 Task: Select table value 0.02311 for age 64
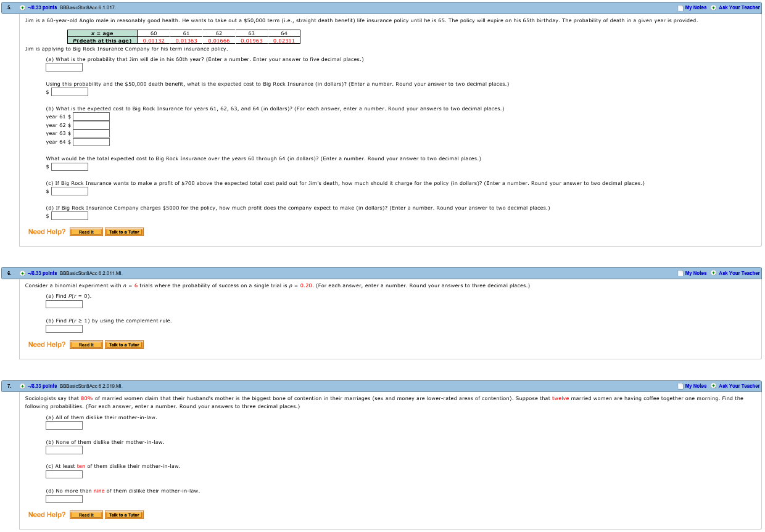(x=284, y=41)
